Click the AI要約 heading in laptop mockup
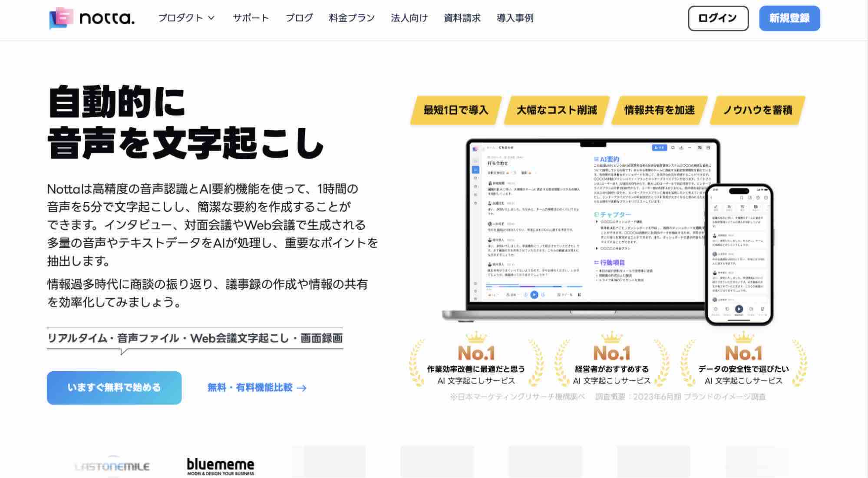Viewport: 868px width, 478px height. pos(607,159)
